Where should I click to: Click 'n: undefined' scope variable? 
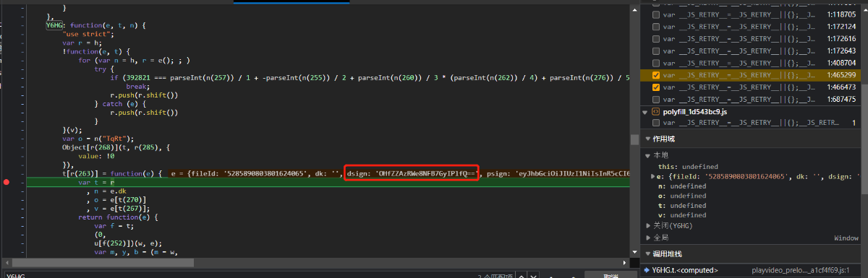(x=682, y=186)
